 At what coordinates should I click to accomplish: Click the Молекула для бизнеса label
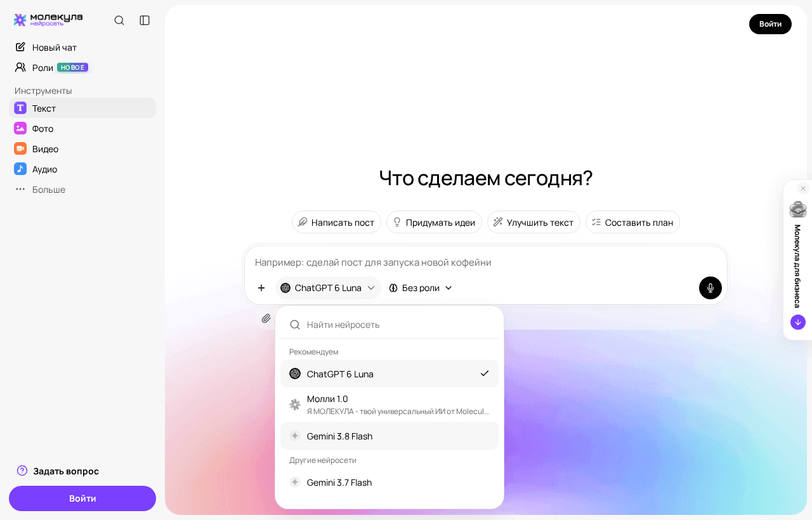coord(797,266)
